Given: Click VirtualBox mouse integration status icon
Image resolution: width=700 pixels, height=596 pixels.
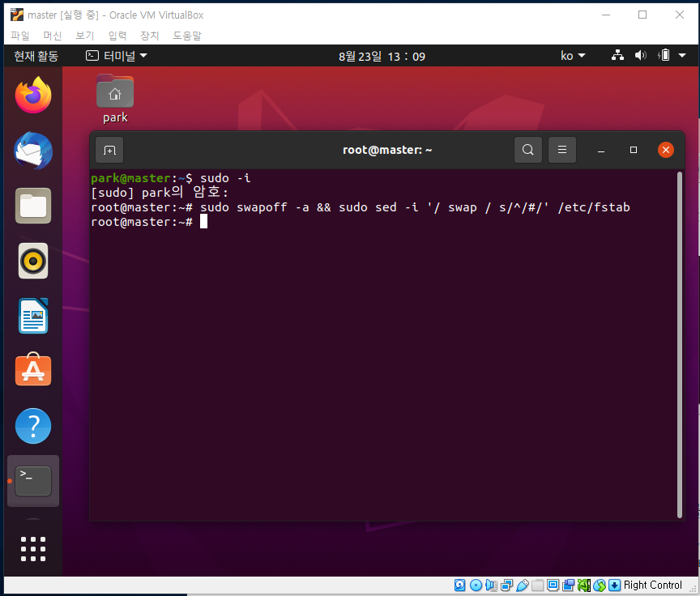Looking at the screenshot, I should click(x=599, y=585).
